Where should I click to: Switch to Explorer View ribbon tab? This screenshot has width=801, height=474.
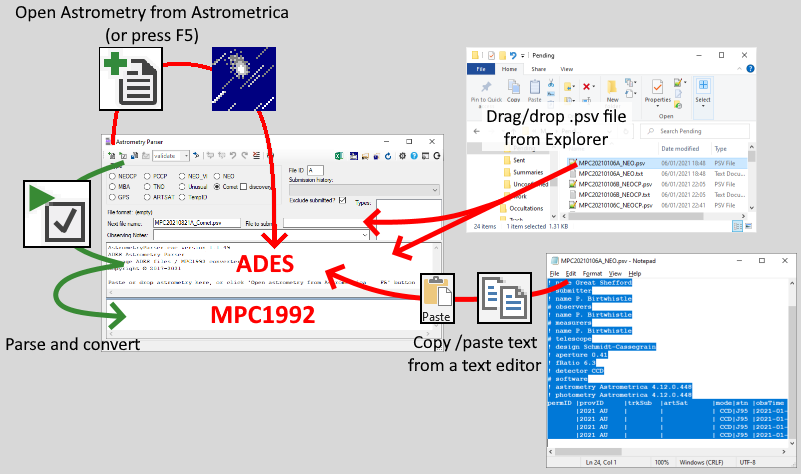click(x=567, y=69)
